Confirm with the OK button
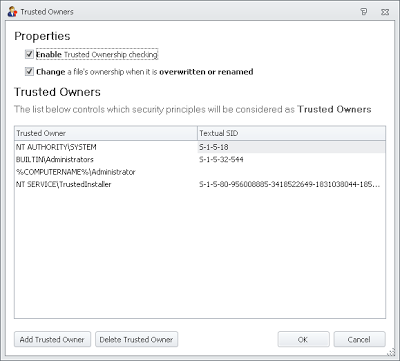 303,339
